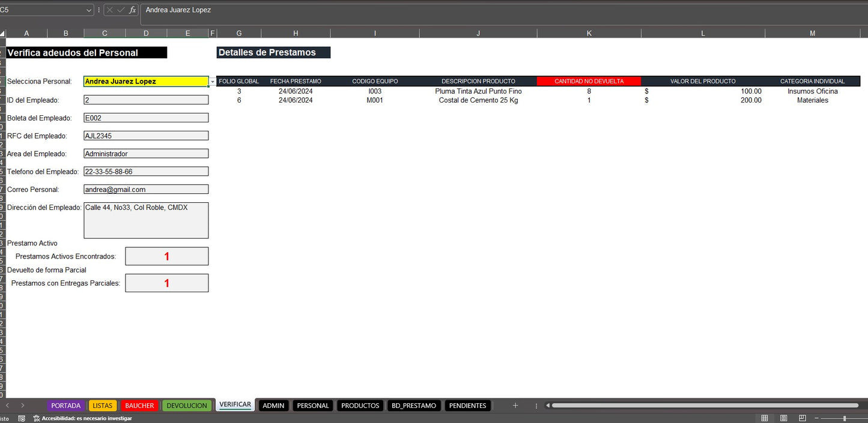Viewport: 868px width, 423px height.
Task: Switch to Page Layout view icon
Action: pos(783,418)
